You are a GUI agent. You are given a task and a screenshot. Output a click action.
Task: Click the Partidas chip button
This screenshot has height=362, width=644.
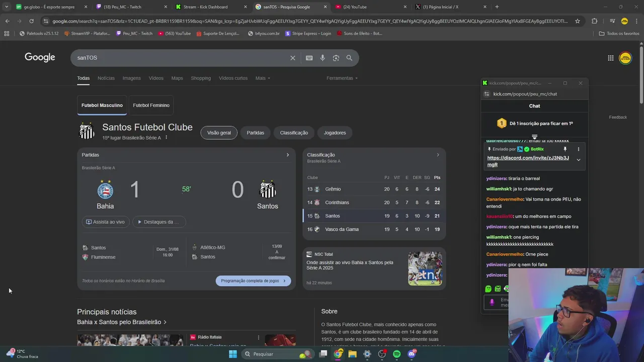pos(255,133)
